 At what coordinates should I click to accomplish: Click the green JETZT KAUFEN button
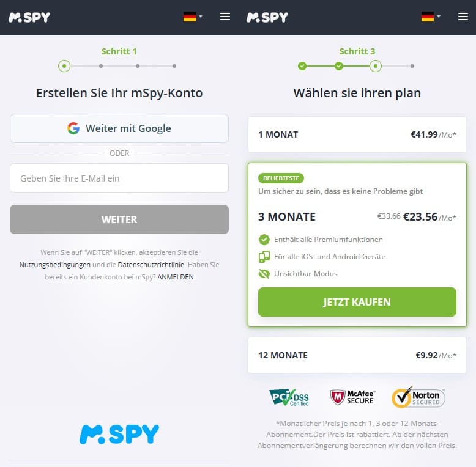pyautogui.click(x=357, y=302)
